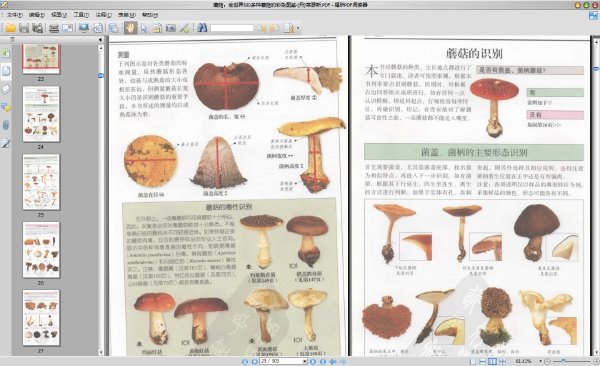Switch to continuous facing layout
600x366 pixels.
[x=502, y=361]
